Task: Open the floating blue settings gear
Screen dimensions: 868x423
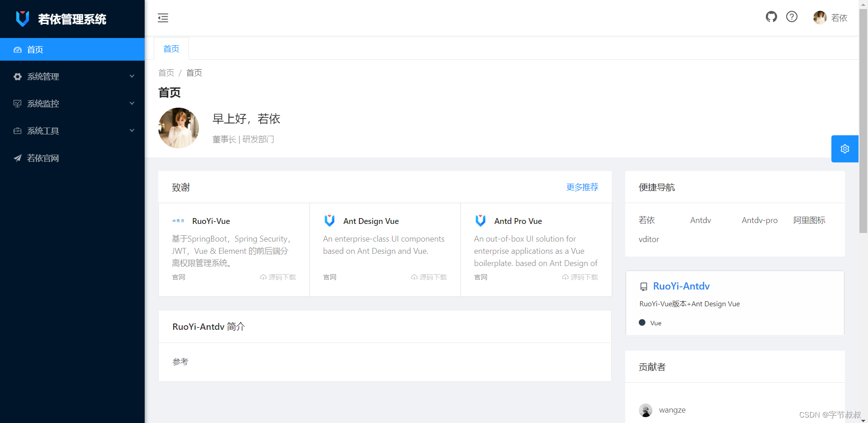Action: [x=844, y=148]
